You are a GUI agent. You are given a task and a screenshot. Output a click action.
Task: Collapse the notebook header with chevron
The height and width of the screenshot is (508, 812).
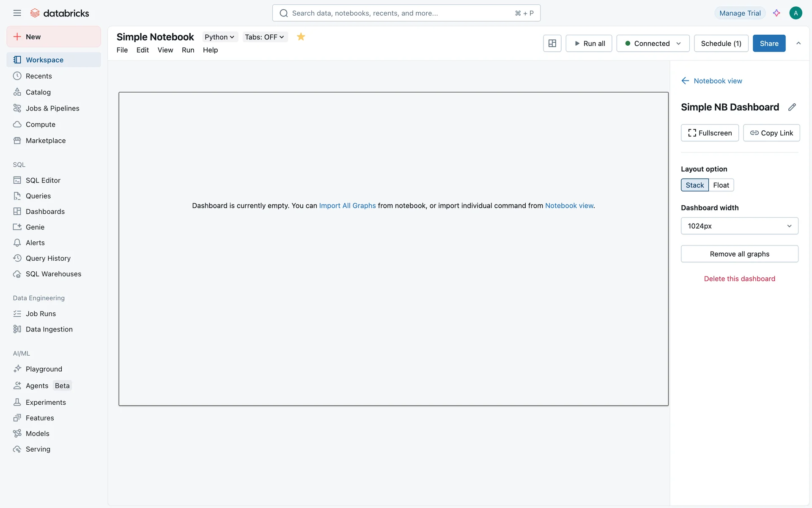pyautogui.click(x=798, y=43)
